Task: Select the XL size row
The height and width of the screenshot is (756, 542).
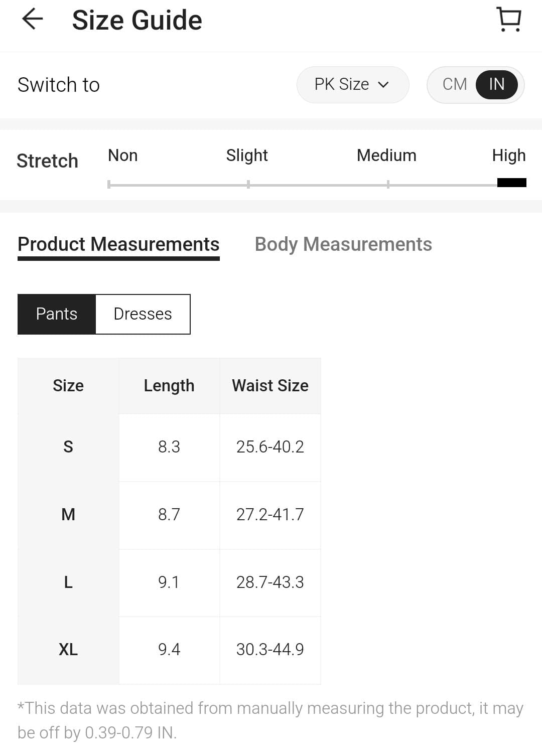Action: click(x=68, y=650)
